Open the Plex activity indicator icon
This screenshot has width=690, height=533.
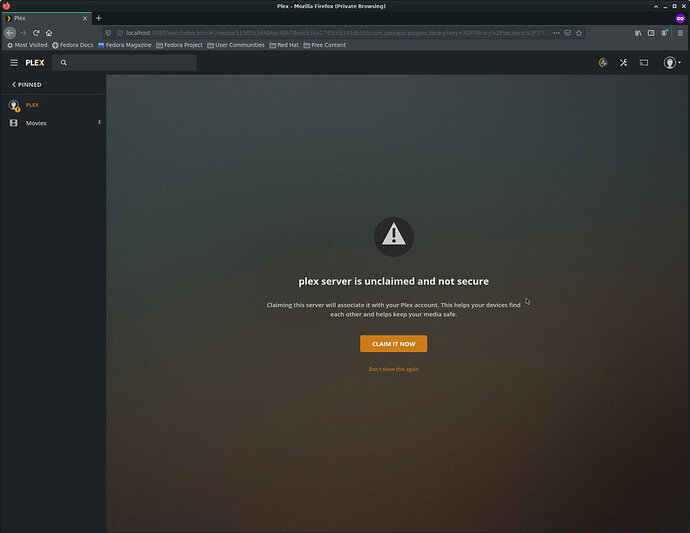(603, 63)
